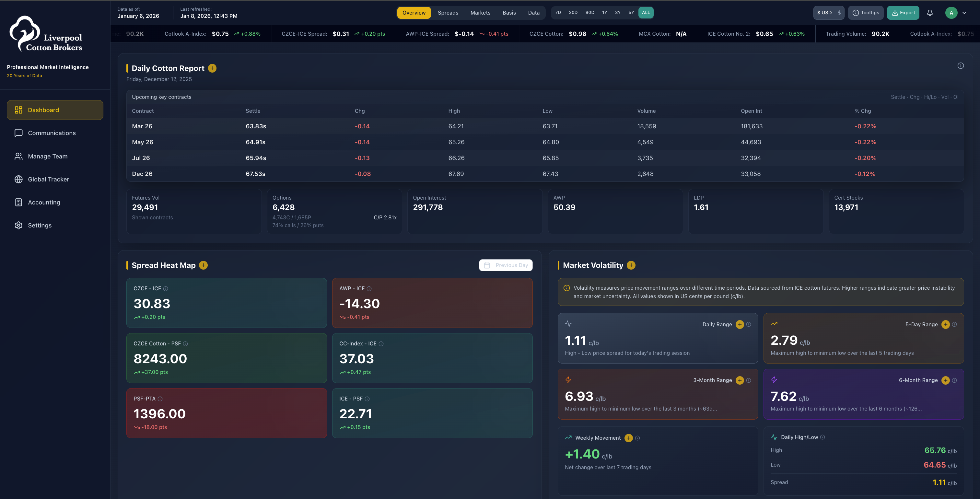
Task: Click plus icon on the 6-Month Range card
Action: click(x=945, y=380)
